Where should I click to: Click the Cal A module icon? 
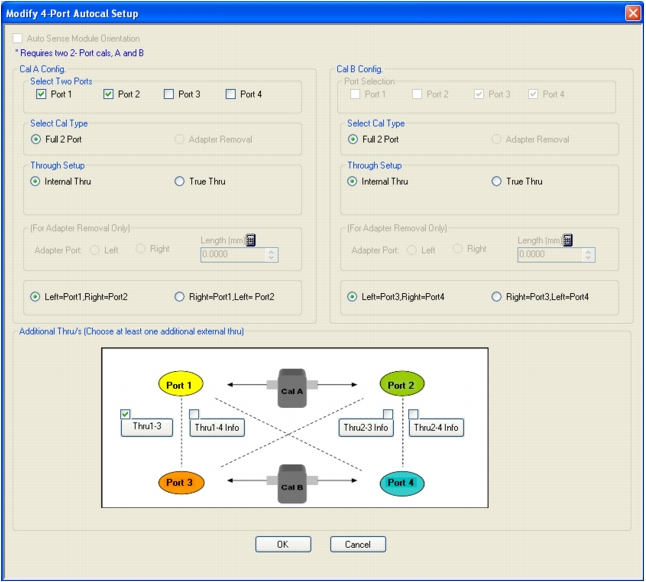[292, 388]
